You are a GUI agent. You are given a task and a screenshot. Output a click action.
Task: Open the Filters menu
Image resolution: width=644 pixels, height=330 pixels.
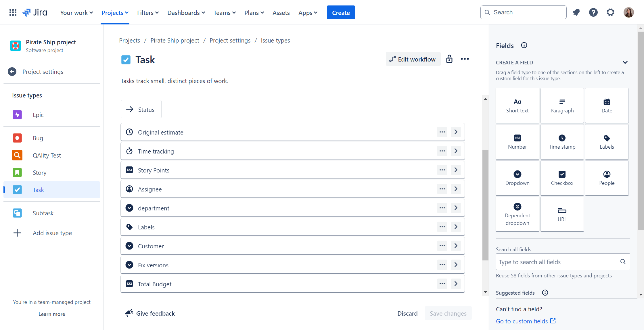point(148,13)
